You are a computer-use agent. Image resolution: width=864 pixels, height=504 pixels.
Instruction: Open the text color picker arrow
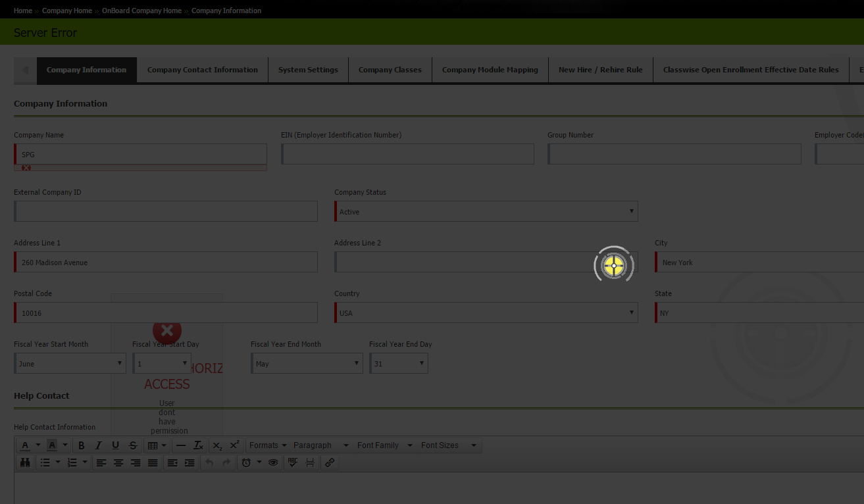click(x=38, y=445)
